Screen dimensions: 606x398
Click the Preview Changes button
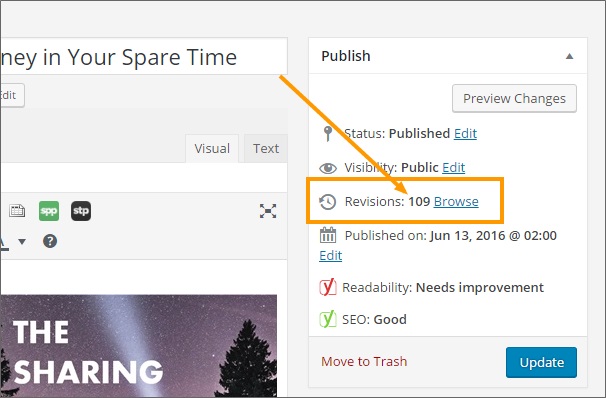[x=514, y=99]
